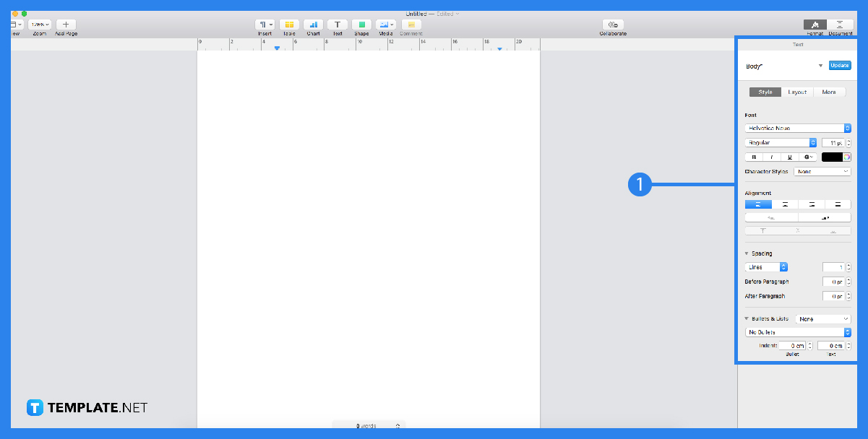The image size is (868, 439).
Task: Switch to the Layout tab
Action: 797,92
